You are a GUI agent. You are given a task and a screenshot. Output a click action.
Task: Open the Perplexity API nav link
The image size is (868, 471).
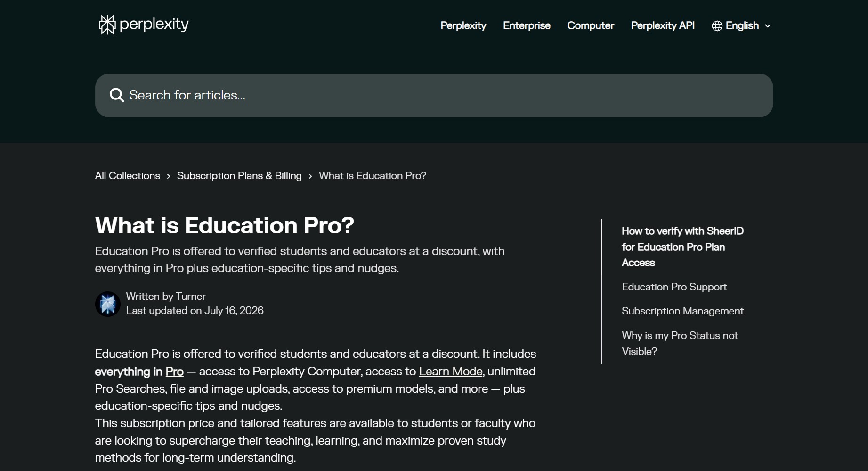coord(663,26)
